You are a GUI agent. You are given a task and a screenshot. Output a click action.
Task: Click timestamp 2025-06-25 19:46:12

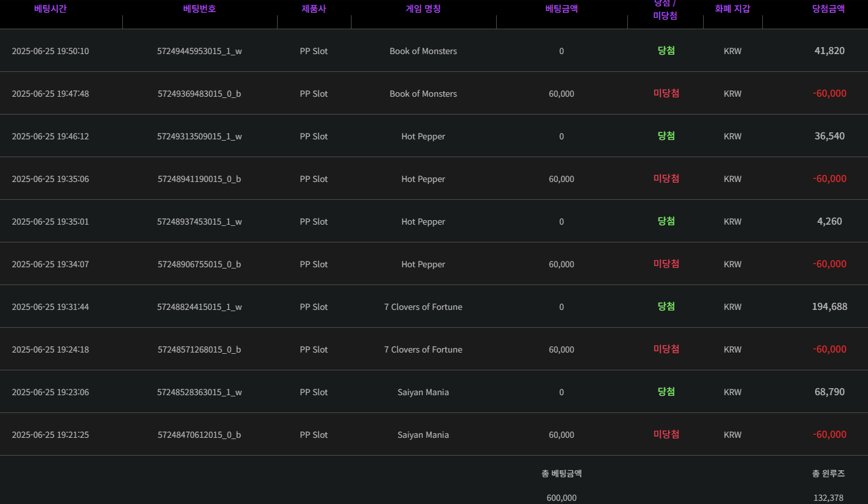(x=50, y=136)
